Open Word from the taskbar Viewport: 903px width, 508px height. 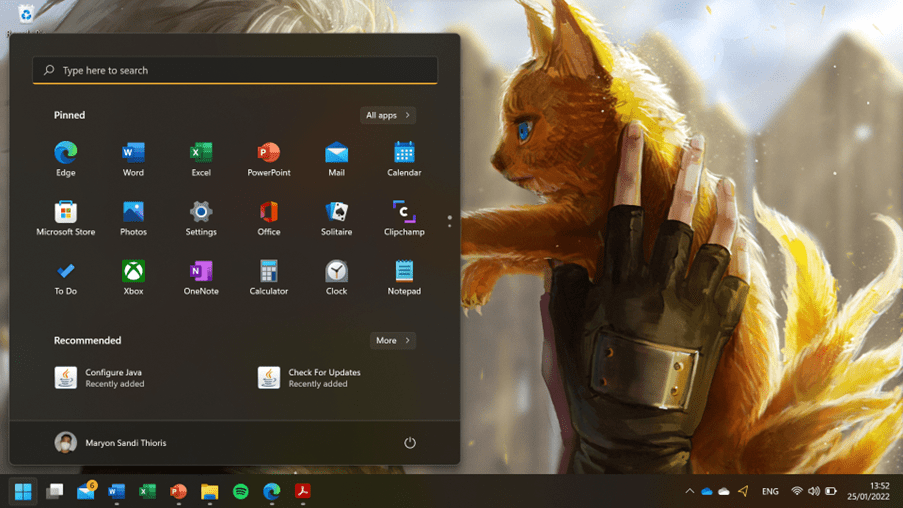pos(116,491)
